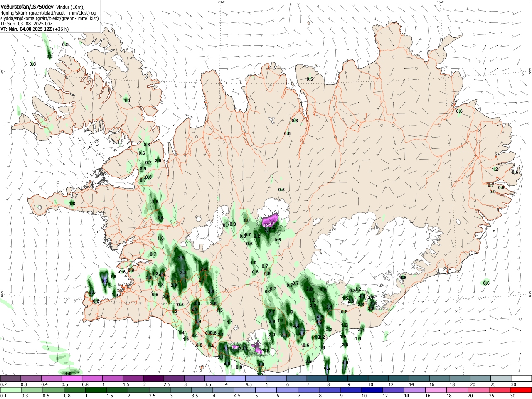
Task: Click the 0.1 label on the bottom legend row
Action: (4, 396)
